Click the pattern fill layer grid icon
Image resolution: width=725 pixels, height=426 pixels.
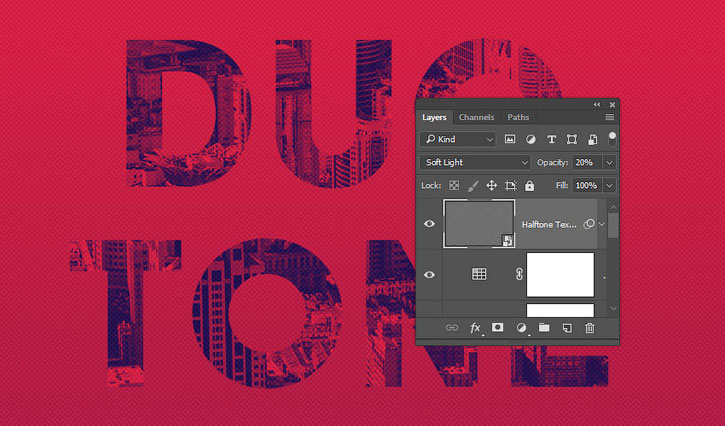pyautogui.click(x=479, y=274)
